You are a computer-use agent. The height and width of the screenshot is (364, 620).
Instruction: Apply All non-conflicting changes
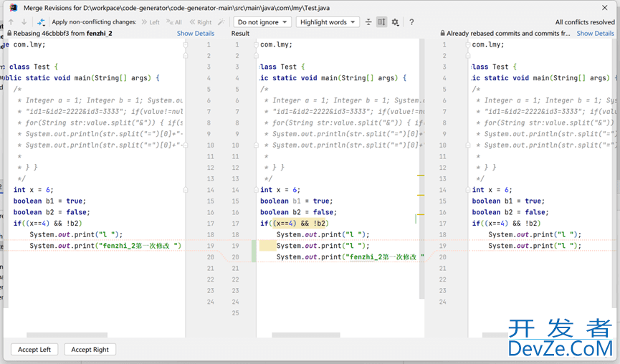coord(174,22)
